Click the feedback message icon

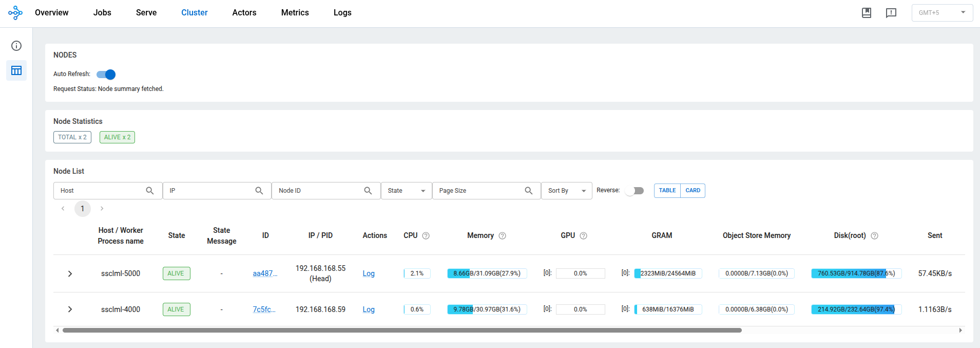[x=891, y=13]
